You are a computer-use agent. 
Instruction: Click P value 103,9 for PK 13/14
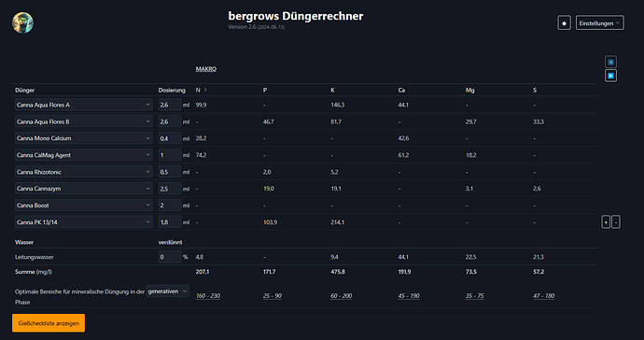pos(270,222)
